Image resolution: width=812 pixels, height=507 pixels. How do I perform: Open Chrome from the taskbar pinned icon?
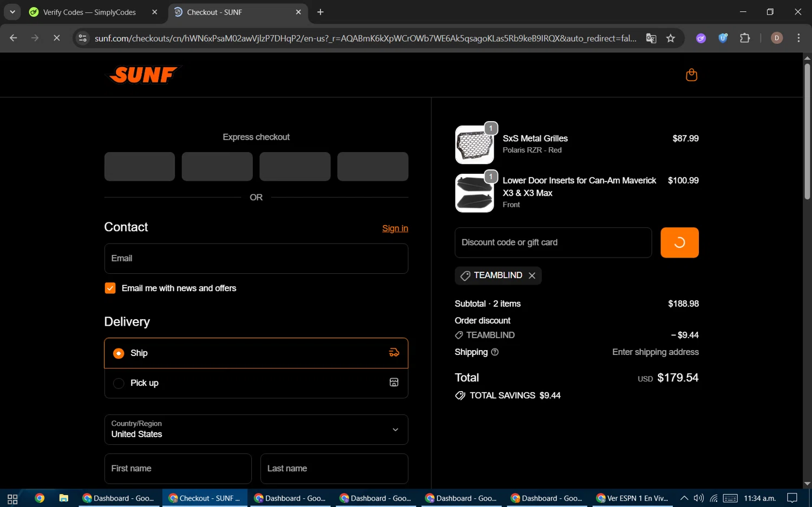(39, 498)
